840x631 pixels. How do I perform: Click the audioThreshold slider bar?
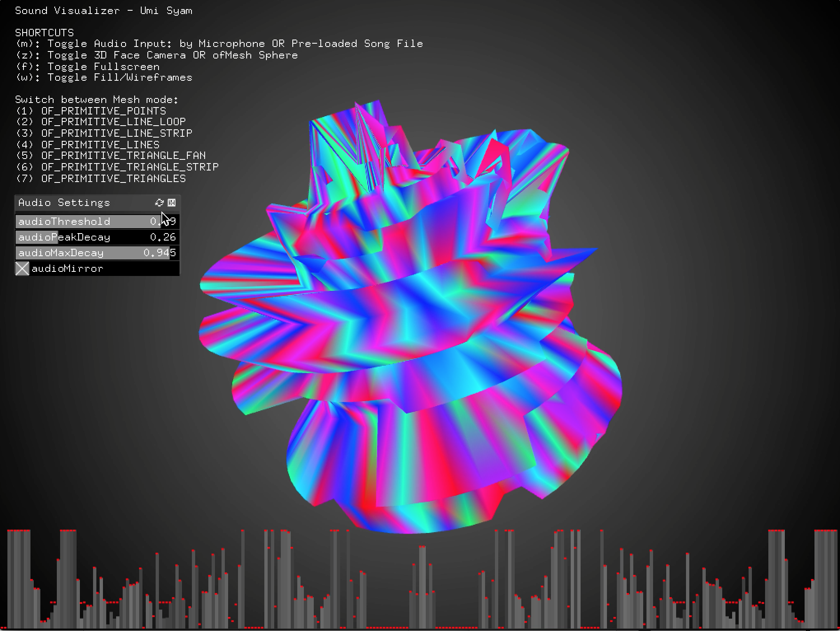click(97, 222)
